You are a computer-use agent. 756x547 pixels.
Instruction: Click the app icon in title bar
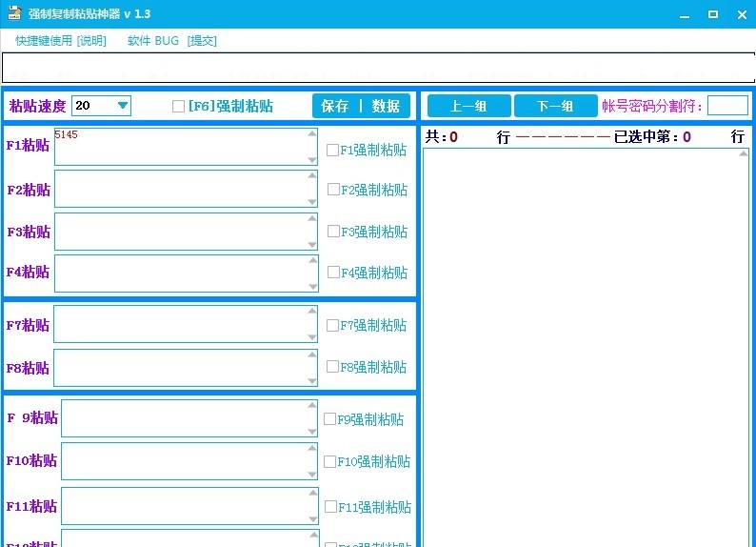pos(16,14)
